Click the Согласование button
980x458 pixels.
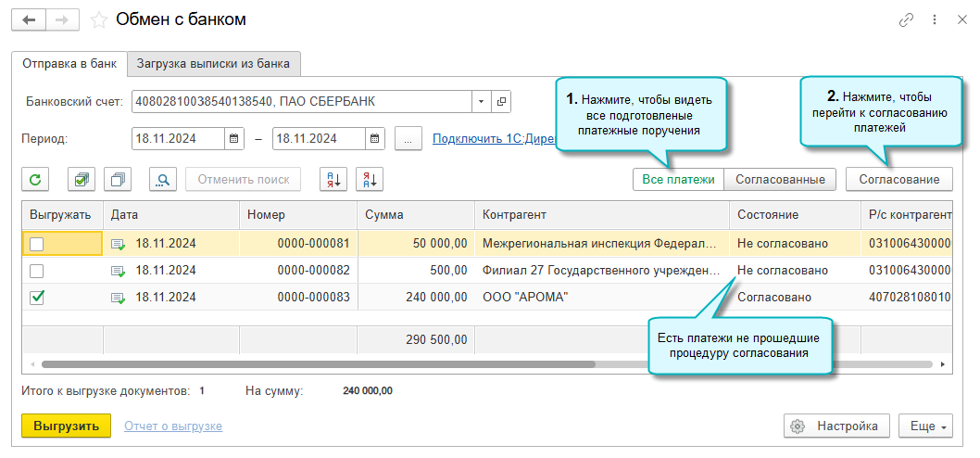click(899, 180)
